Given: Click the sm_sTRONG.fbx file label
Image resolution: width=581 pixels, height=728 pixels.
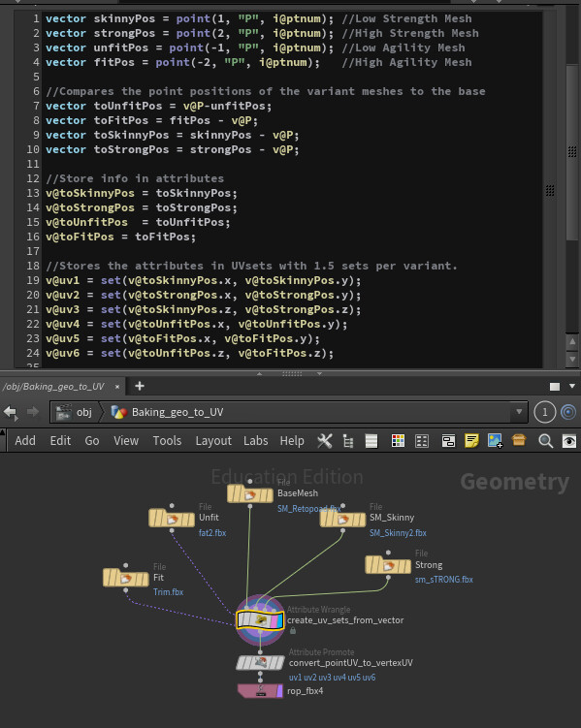Looking at the screenshot, I should [444, 579].
